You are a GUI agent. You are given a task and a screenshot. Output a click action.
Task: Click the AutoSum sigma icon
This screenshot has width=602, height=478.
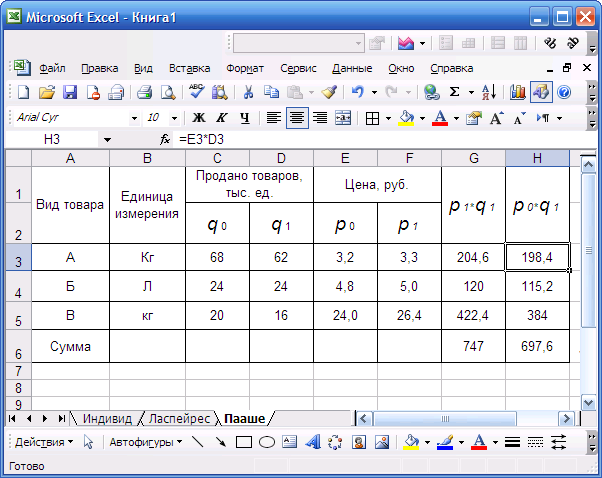[x=455, y=92]
